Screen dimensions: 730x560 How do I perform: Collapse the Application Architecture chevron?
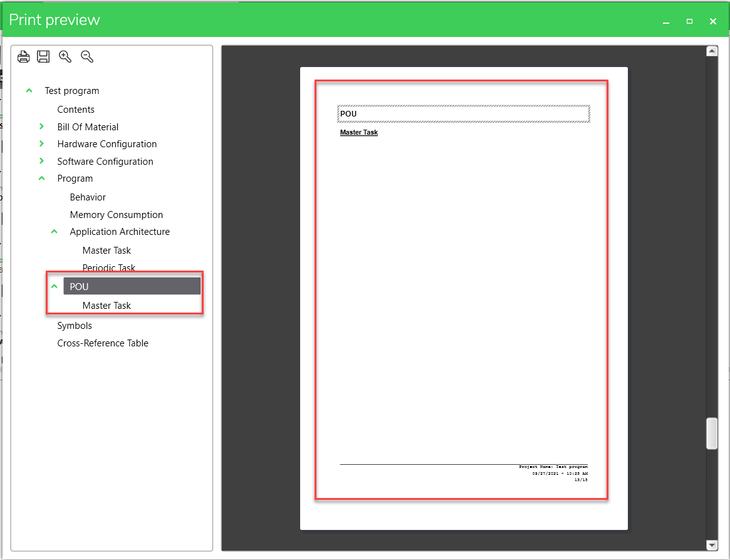coord(54,231)
